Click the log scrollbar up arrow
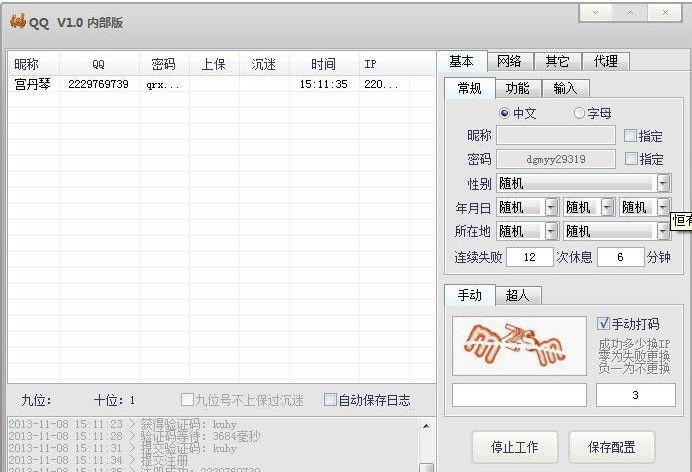Screen dimensions: 692x472 (426, 426)
